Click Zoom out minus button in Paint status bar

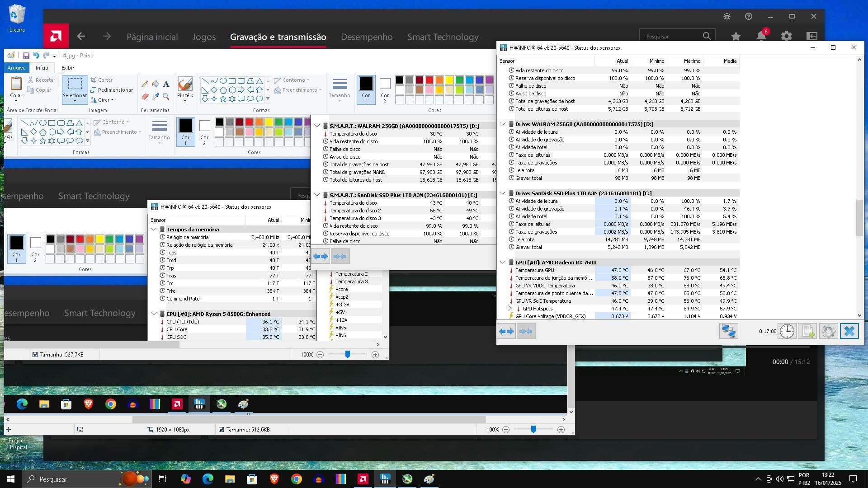[x=506, y=430]
